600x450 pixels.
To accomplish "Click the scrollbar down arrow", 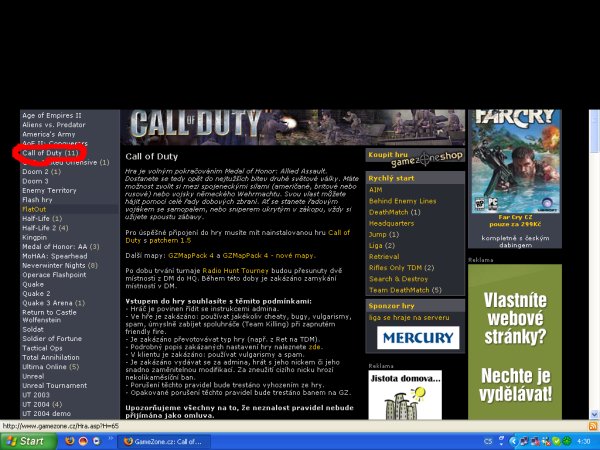I will click(594, 414).
